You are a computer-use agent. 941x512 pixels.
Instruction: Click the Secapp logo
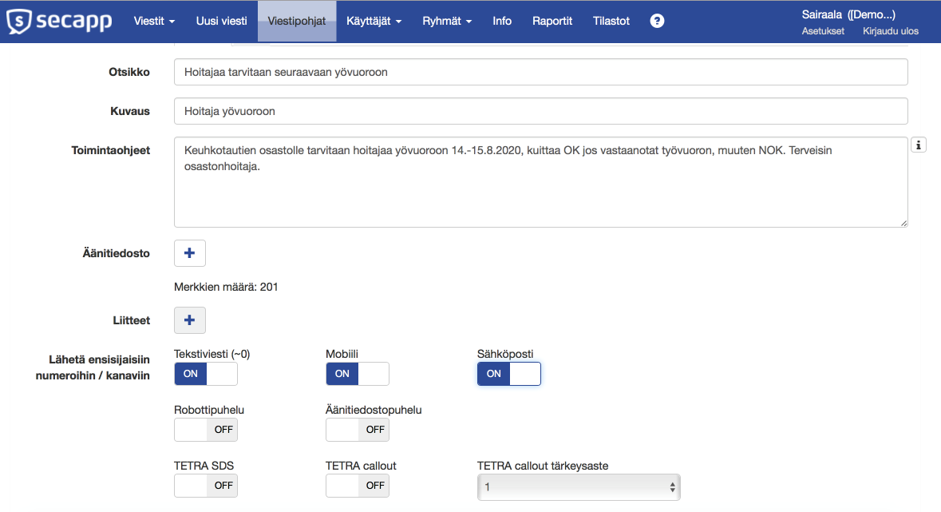click(59, 21)
